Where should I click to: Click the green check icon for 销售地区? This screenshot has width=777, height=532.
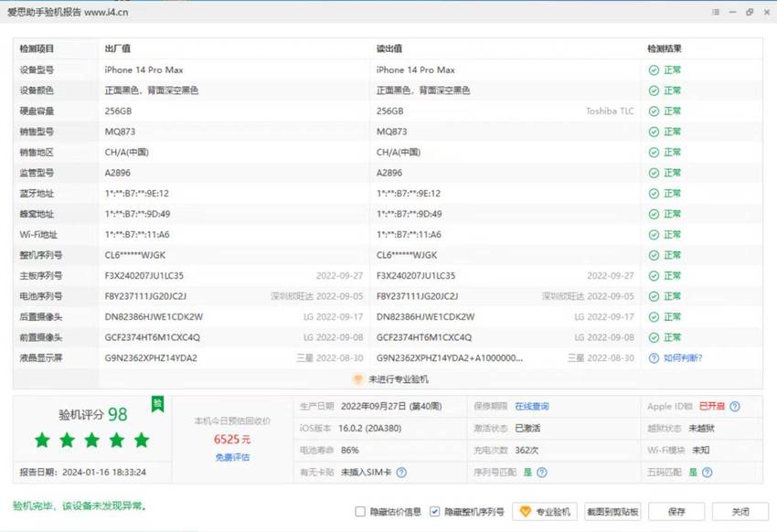point(654,152)
